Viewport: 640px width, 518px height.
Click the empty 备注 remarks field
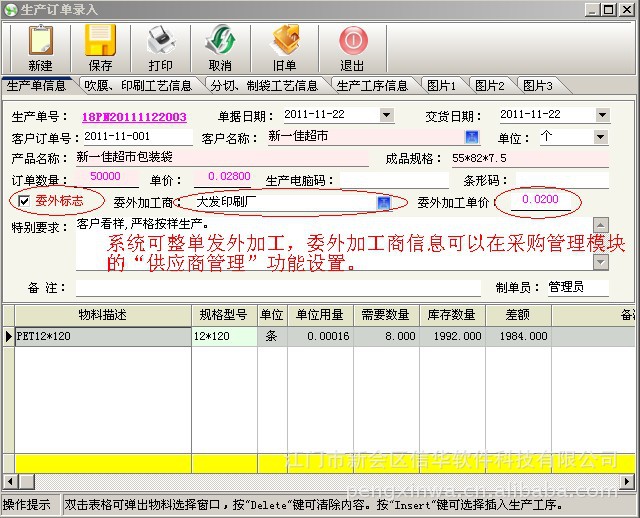tap(278, 287)
